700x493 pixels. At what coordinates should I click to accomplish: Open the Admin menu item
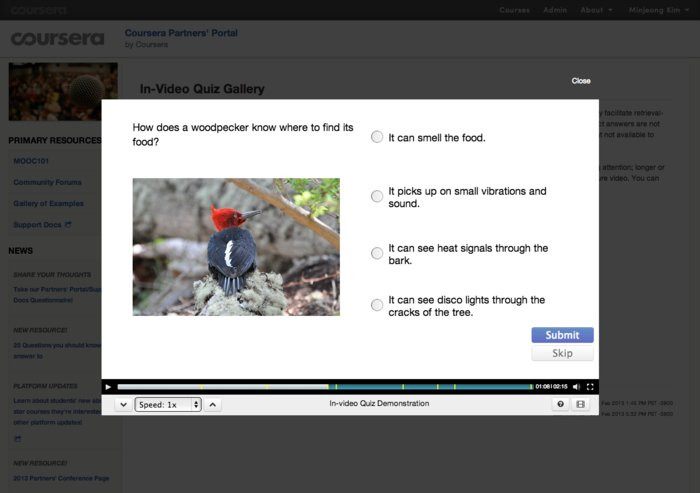tap(555, 10)
